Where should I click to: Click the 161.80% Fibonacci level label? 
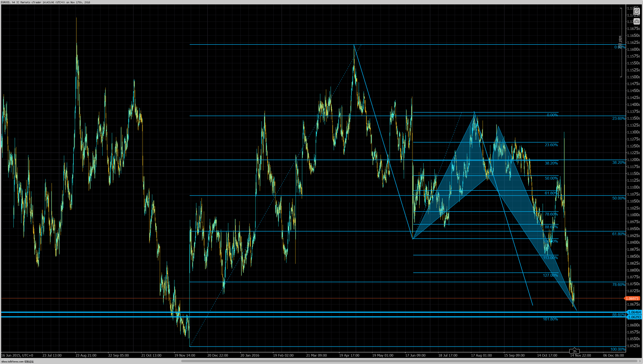point(550,319)
